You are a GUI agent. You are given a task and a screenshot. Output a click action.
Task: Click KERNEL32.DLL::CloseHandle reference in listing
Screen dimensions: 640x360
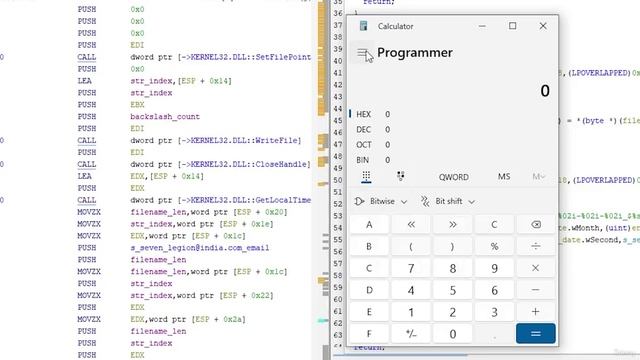[x=248, y=164]
